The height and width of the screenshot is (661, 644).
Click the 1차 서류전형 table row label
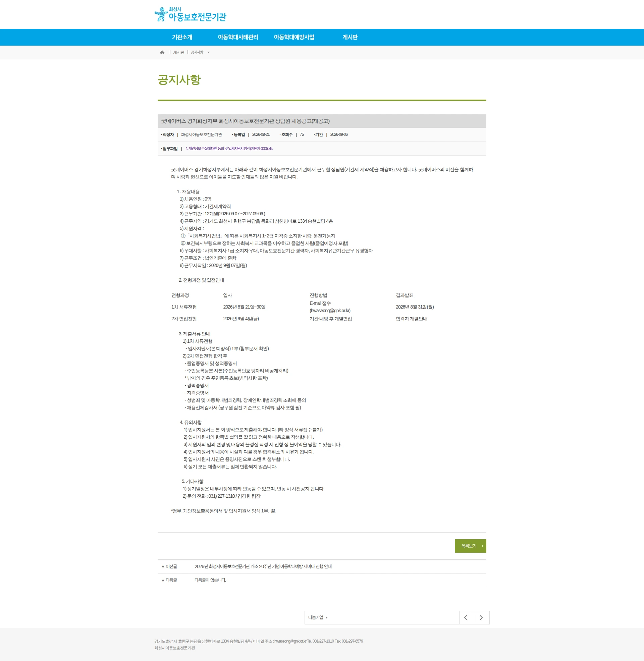tap(184, 307)
